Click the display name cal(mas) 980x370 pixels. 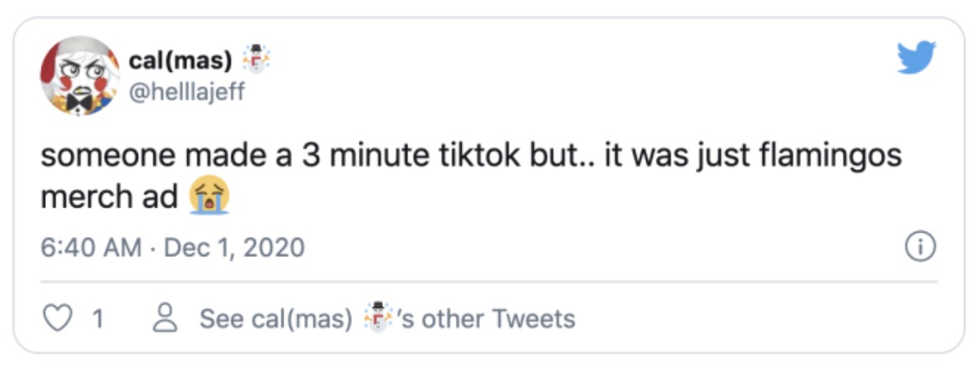pos(180,61)
